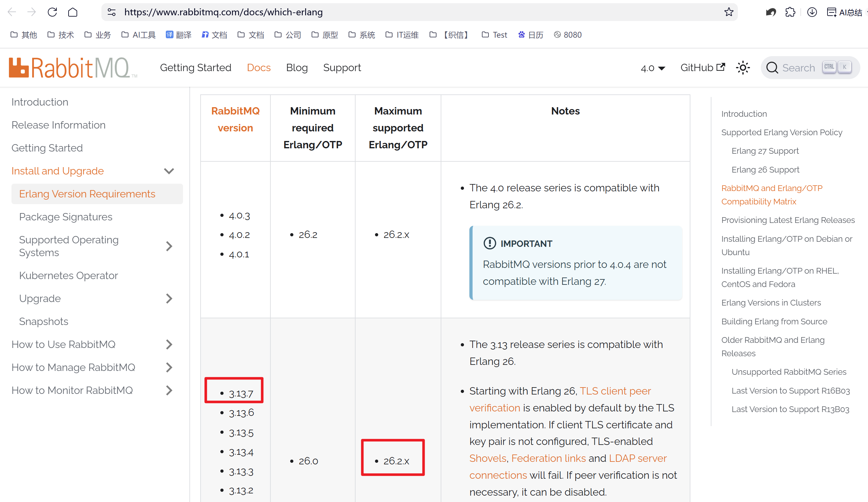The image size is (868, 502).
Task: Jump to Supported Erlang Version Policy
Action: click(782, 132)
